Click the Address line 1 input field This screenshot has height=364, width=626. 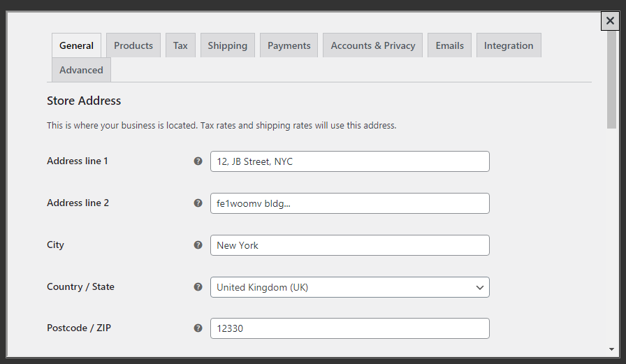(349, 161)
